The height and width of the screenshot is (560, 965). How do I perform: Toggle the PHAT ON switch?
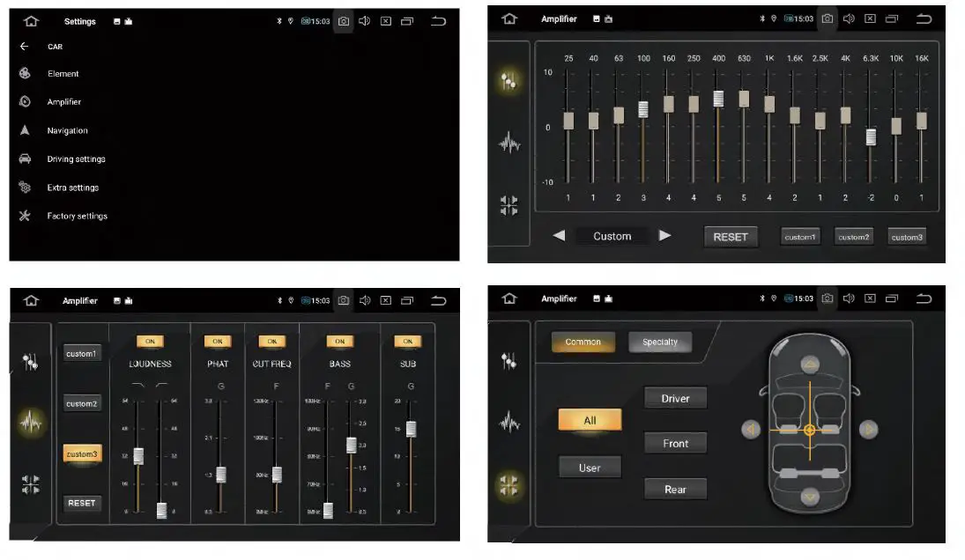click(x=218, y=342)
